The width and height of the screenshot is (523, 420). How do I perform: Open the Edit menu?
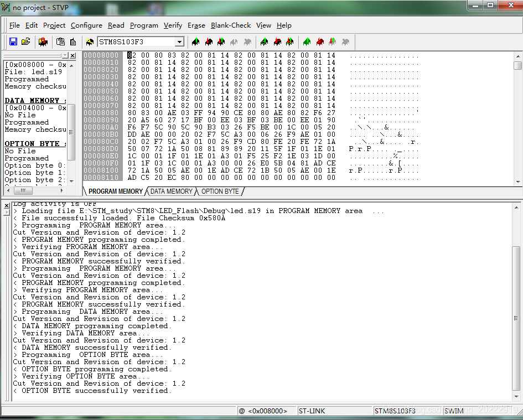[x=32, y=25]
